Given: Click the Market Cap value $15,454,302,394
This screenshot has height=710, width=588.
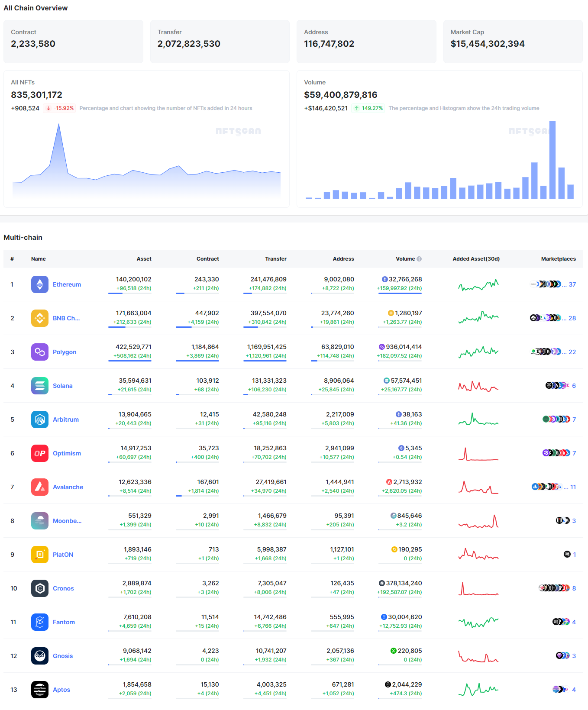Looking at the screenshot, I should point(488,44).
